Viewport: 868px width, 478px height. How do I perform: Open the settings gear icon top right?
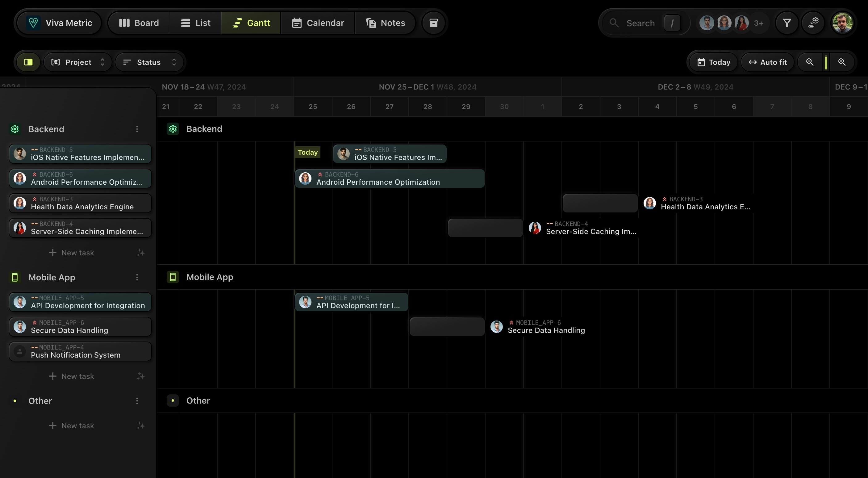pos(813,23)
